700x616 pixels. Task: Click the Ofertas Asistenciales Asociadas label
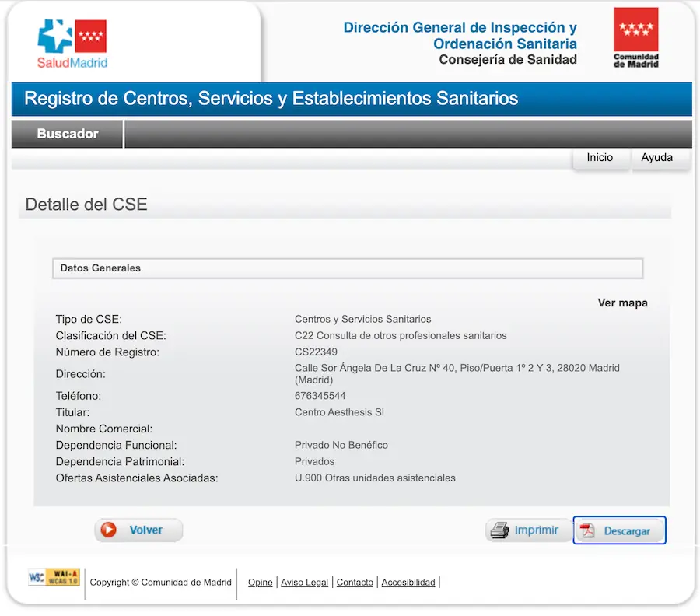pos(137,478)
